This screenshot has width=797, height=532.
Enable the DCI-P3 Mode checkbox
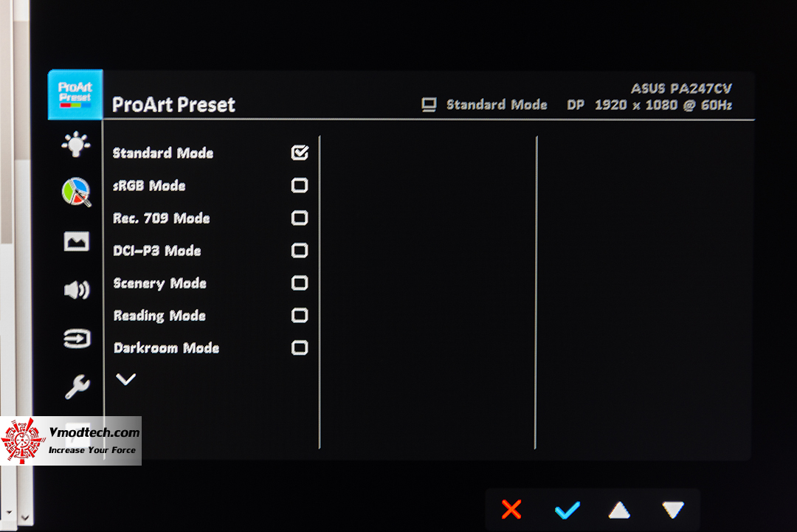[x=300, y=250]
